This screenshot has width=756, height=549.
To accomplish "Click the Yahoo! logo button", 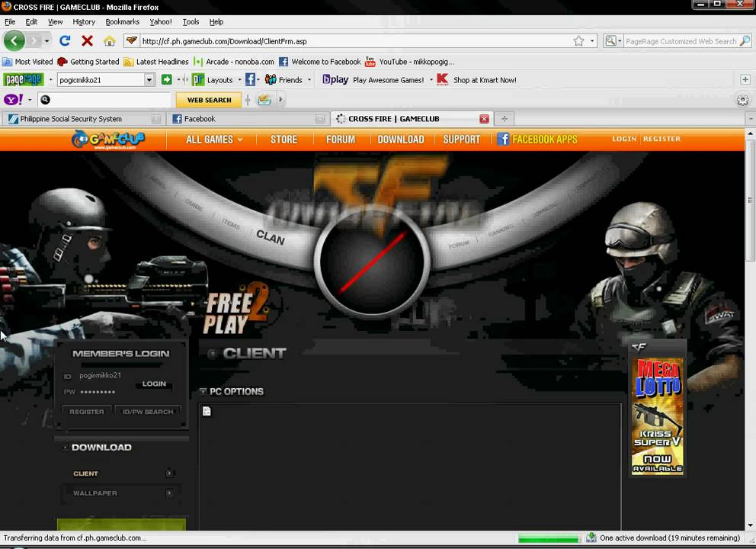I will pos(14,99).
